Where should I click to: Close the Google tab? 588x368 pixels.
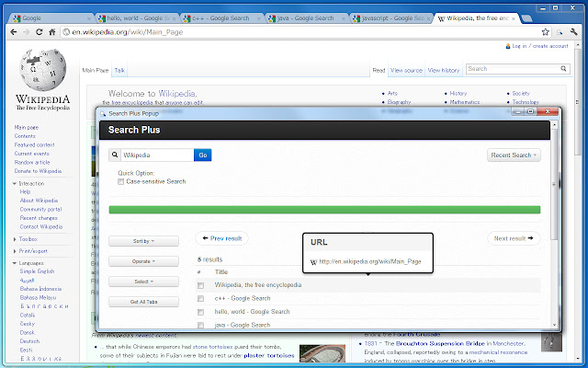click(x=89, y=18)
